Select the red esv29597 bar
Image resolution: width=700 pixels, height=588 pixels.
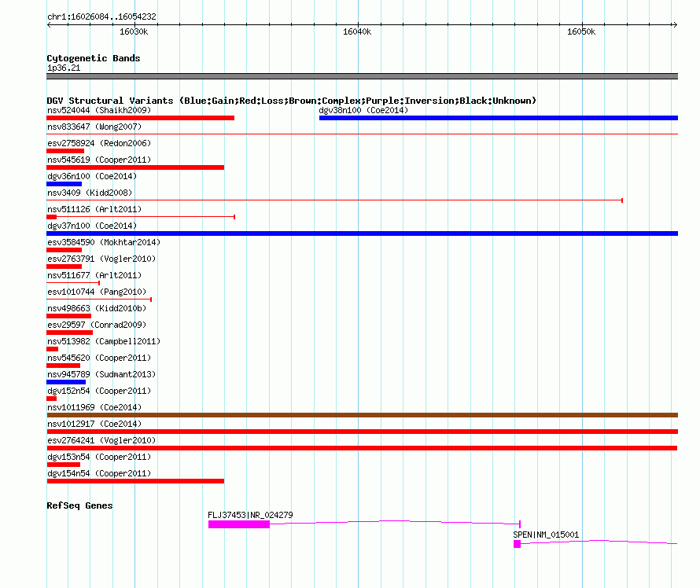[x=70, y=333]
